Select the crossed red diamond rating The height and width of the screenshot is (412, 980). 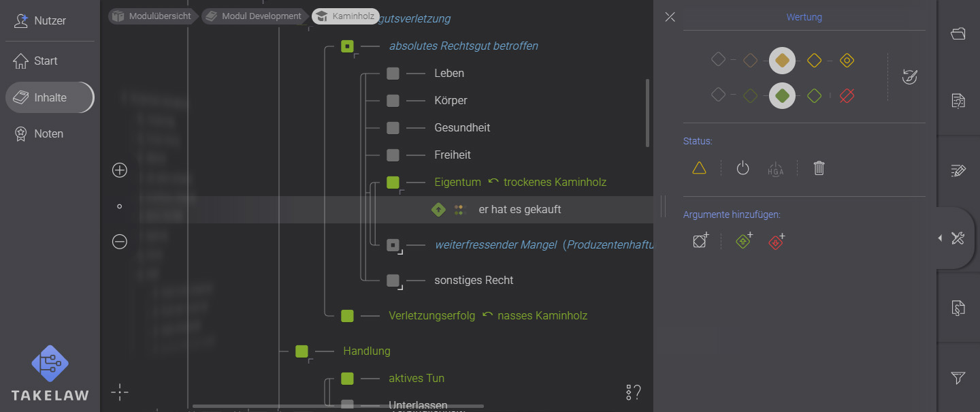(847, 95)
